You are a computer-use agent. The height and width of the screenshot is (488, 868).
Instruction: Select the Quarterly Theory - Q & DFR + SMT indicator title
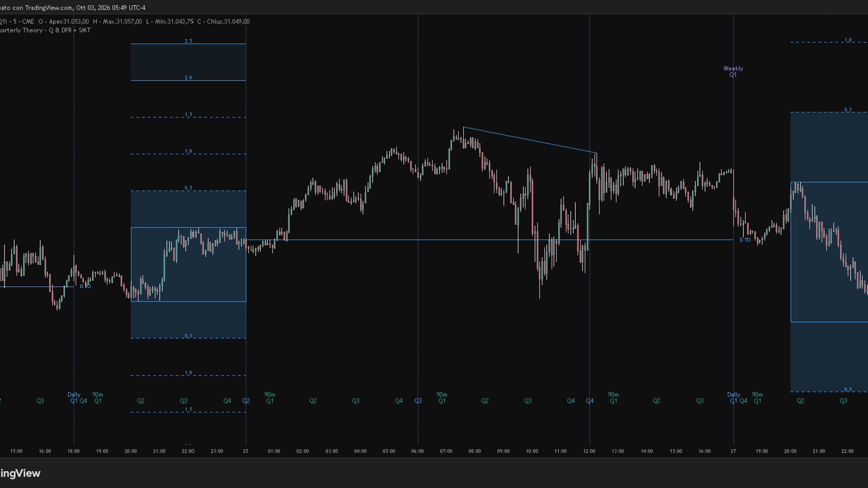(x=45, y=30)
